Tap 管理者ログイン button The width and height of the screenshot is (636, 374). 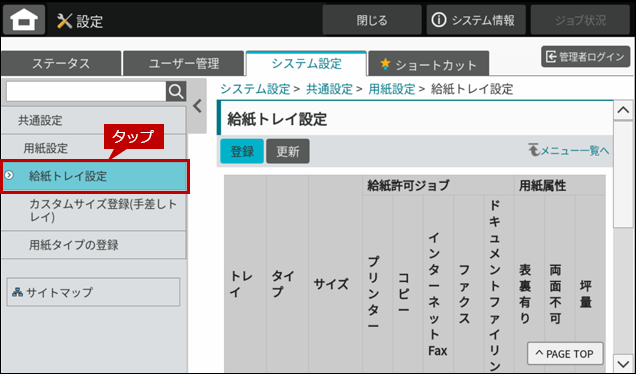pos(586,57)
